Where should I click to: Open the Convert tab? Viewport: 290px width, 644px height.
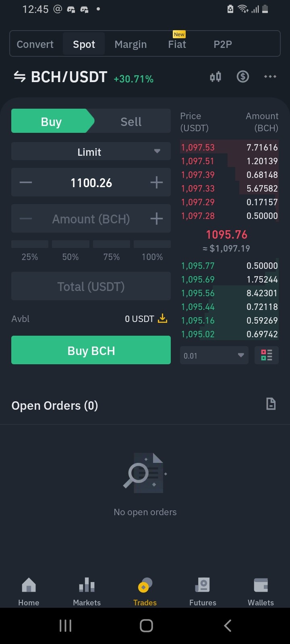(35, 44)
